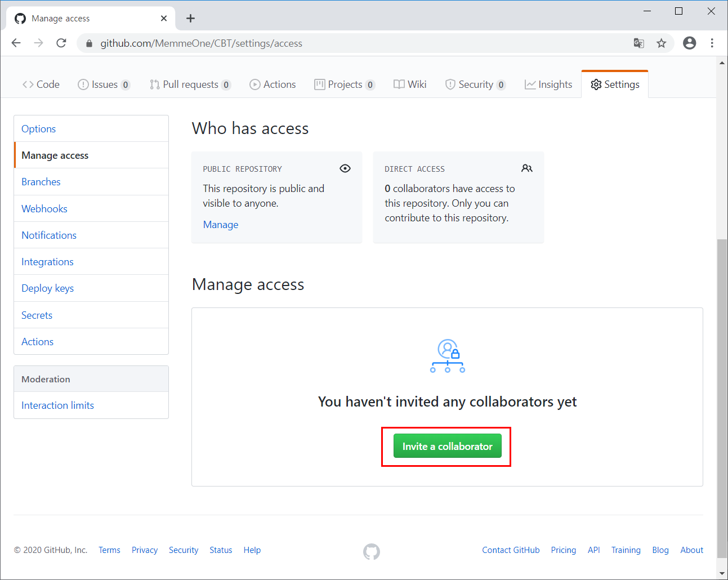Viewport: 728px width, 580px height.
Task: Open the Insights tab
Action: click(548, 84)
